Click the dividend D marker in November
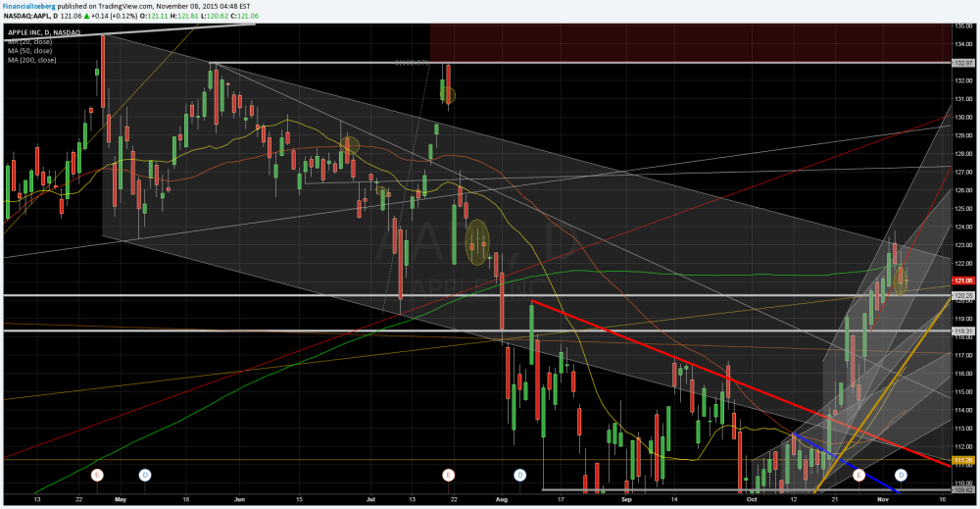The height and width of the screenshot is (509, 980). pyautogui.click(x=902, y=476)
